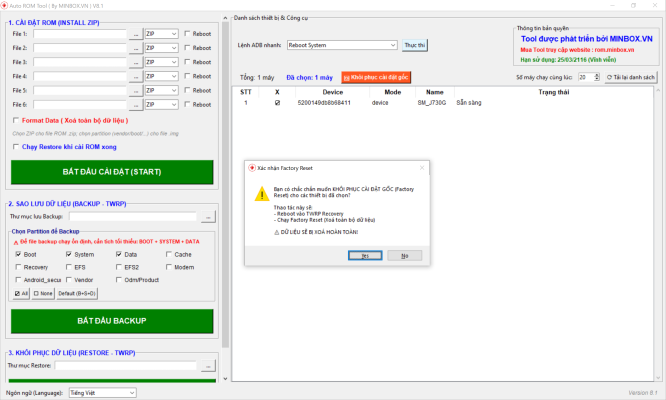
Task: Click the All partitions select button
Action: pyautogui.click(x=21, y=293)
